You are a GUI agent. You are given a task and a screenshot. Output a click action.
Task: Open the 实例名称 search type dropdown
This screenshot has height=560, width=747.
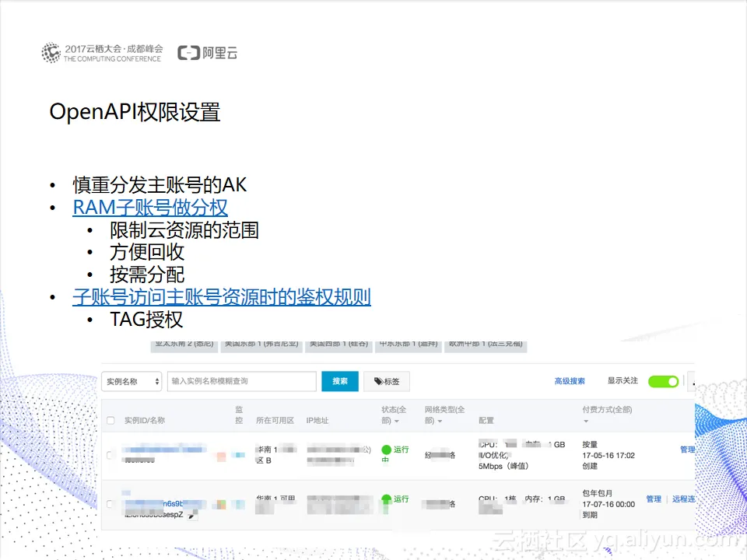pos(132,381)
